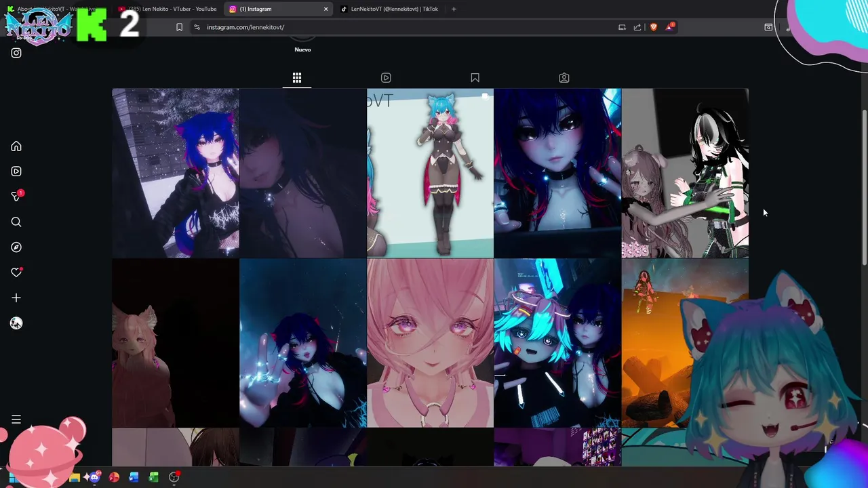Open Discord from the taskbar
The height and width of the screenshot is (488, 868).
[x=94, y=478]
